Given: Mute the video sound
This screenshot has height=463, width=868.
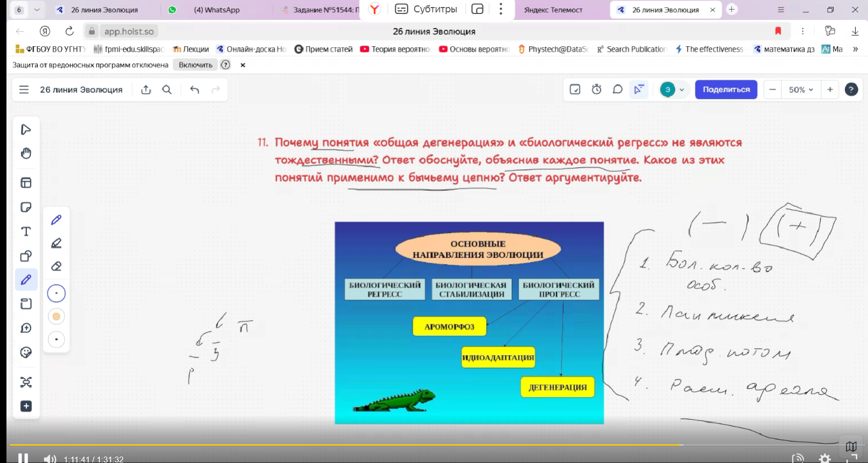Looking at the screenshot, I should point(50,459).
